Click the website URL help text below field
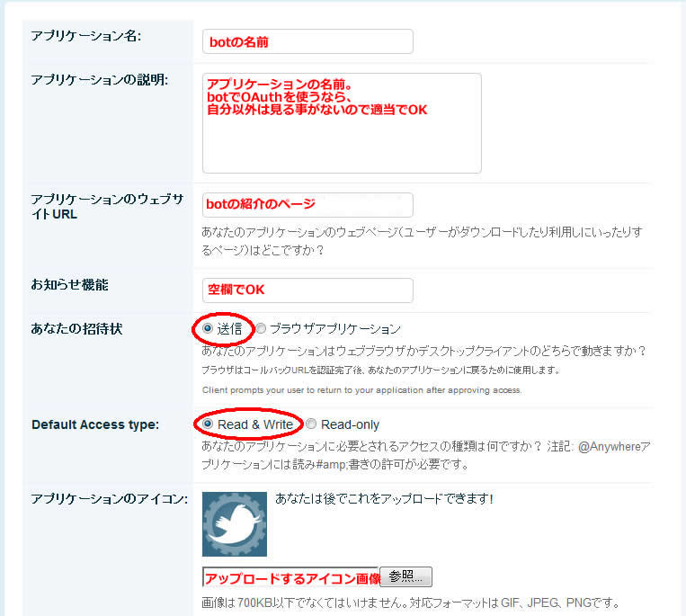The width and height of the screenshot is (686, 616). 422,241
